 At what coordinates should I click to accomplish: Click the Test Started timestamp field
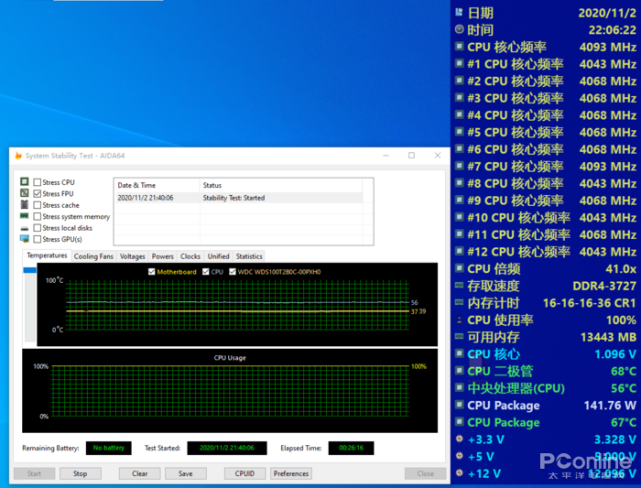point(227,448)
